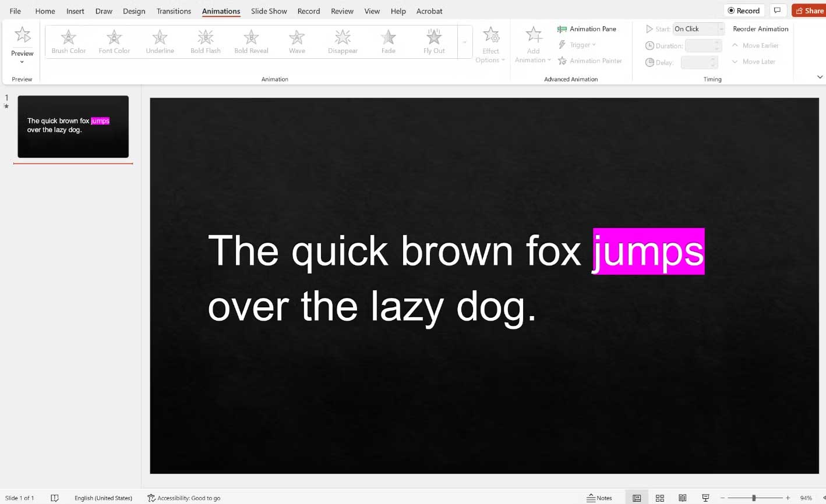
Task: Click the Preview animation star icon
Action: (22, 35)
